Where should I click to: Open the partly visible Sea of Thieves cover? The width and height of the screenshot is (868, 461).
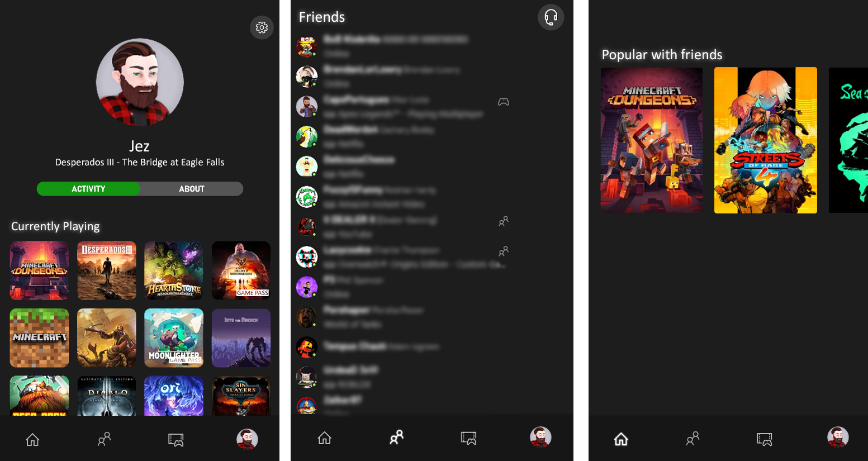(x=848, y=140)
